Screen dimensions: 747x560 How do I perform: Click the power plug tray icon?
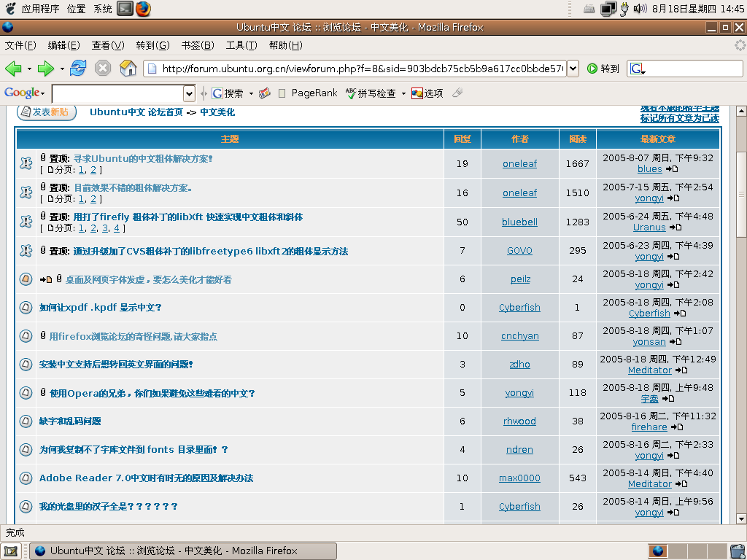[624, 9]
